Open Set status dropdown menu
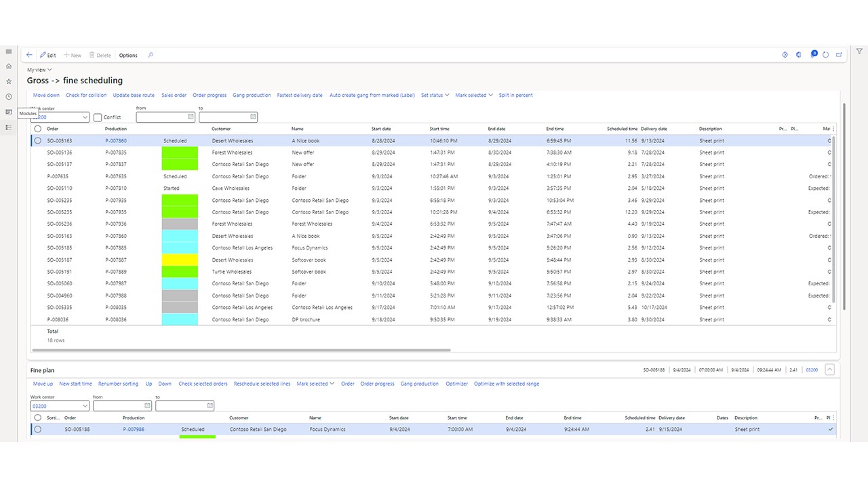This screenshot has height=488, width=868. [x=435, y=95]
